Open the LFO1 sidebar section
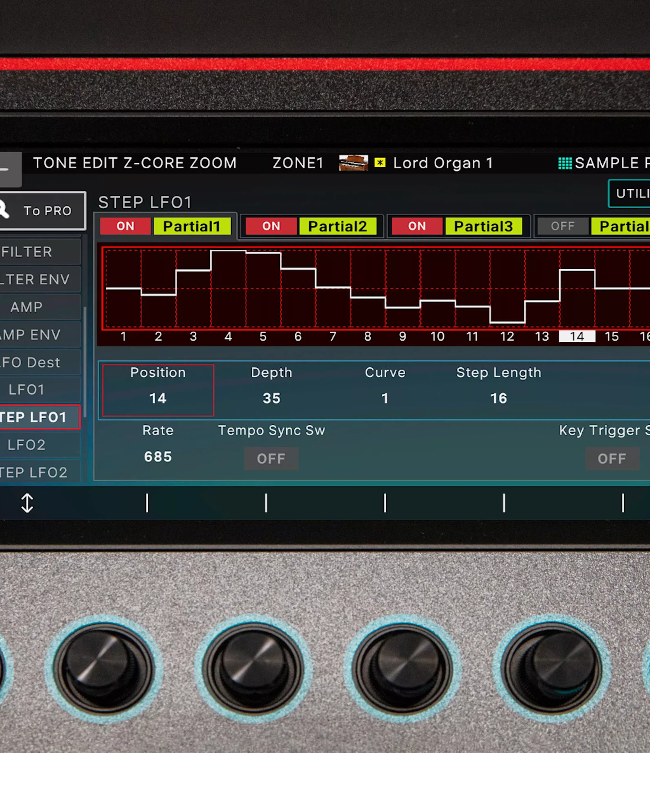Viewport: 650px width, 812px height. [x=40, y=389]
